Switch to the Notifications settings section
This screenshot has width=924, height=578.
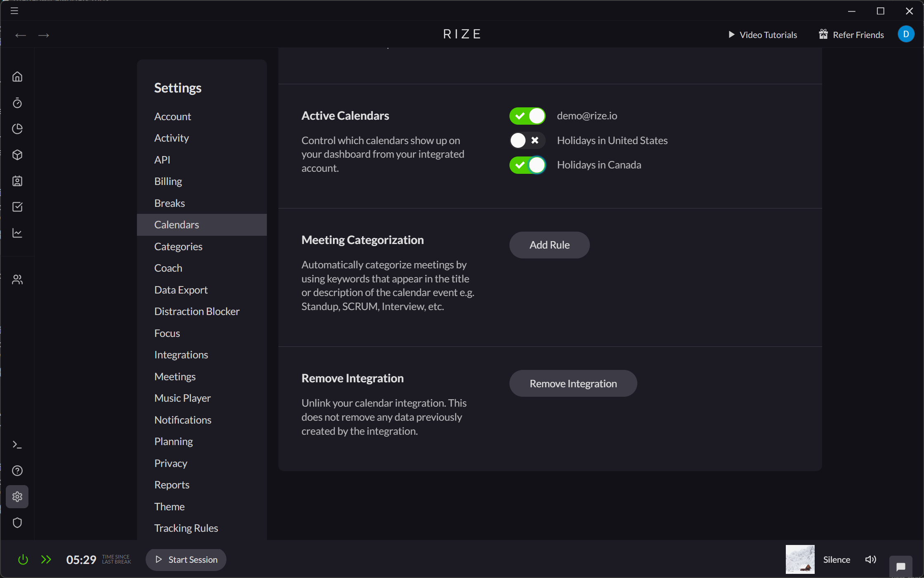pyautogui.click(x=183, y=419)
